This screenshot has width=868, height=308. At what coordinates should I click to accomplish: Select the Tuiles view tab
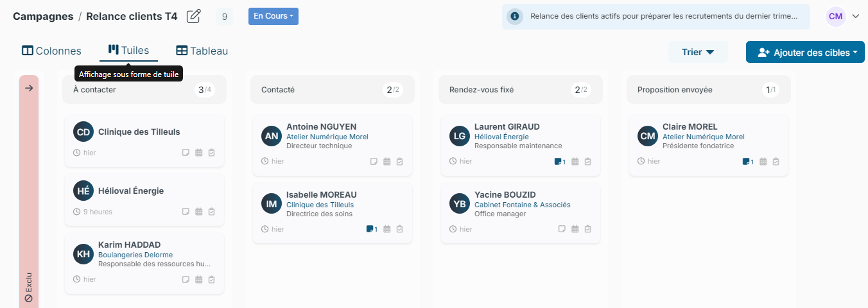(129, 50)
